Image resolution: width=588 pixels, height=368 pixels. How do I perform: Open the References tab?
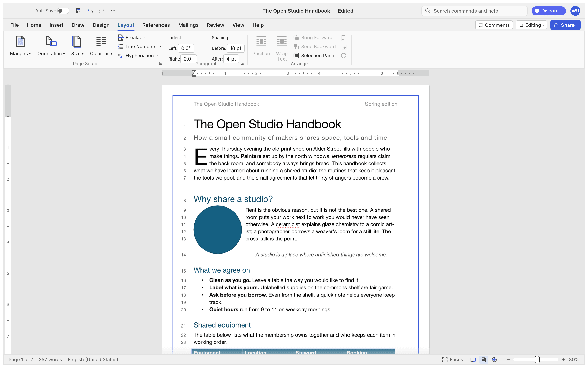156,25
